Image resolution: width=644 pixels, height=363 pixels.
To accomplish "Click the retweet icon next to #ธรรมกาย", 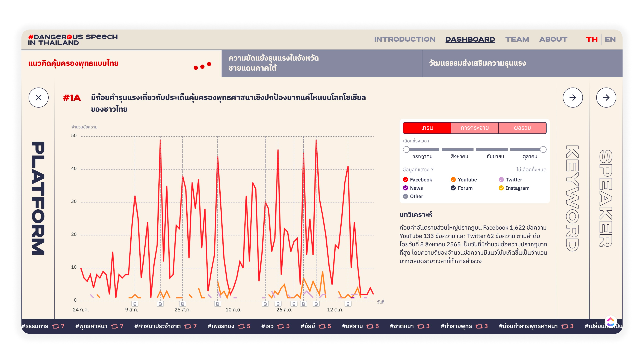I will (56, 326).
